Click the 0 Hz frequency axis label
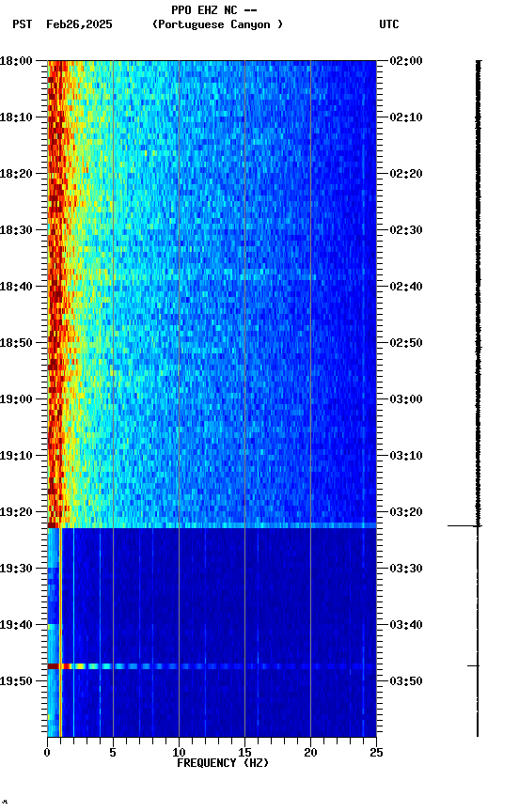The image size is (519, 812). coord(47,754)
